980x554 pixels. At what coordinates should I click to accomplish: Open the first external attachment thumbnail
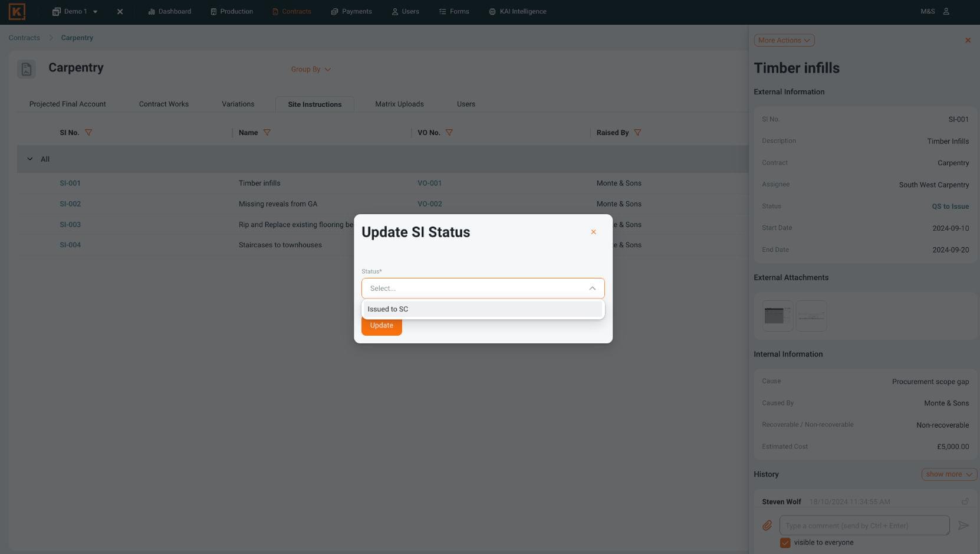777,316
